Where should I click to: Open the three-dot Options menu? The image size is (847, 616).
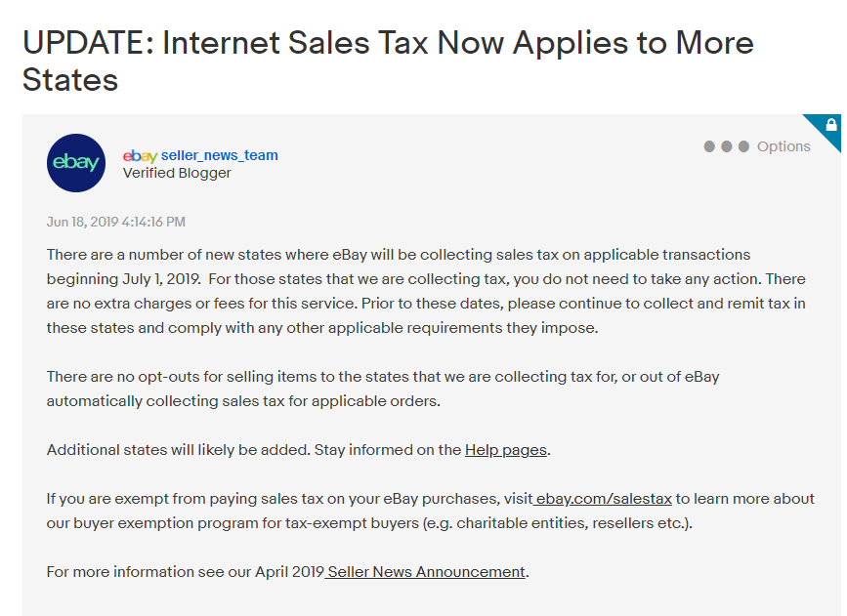pos(757,146)
